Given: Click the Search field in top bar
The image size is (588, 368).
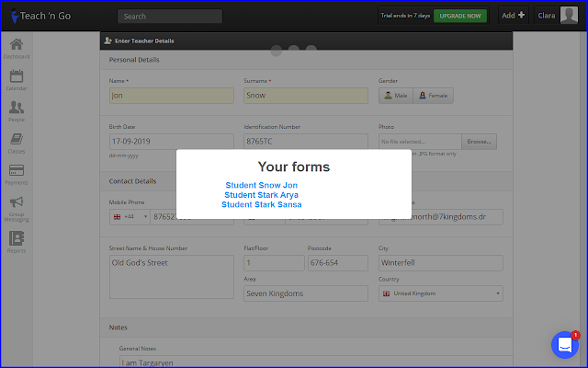Looking at the screenshot, I should (x=170, y=17).
